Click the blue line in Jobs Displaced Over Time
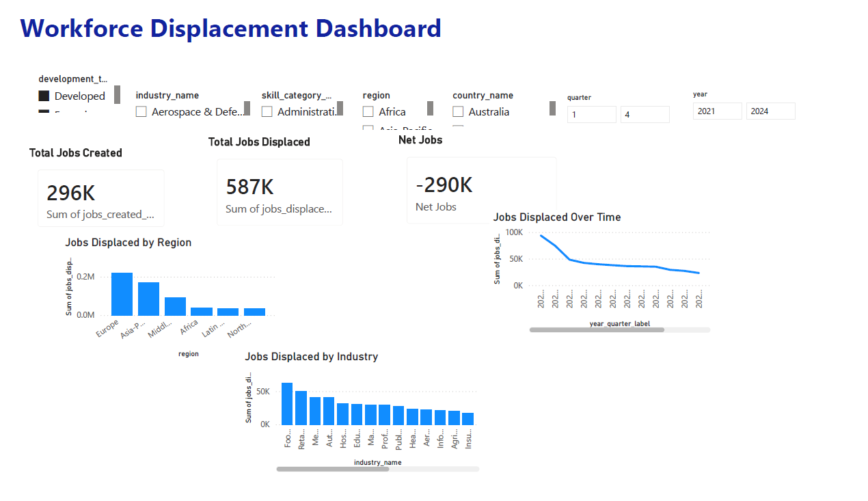This screenshot has height=501, width=868. point(620,265)
